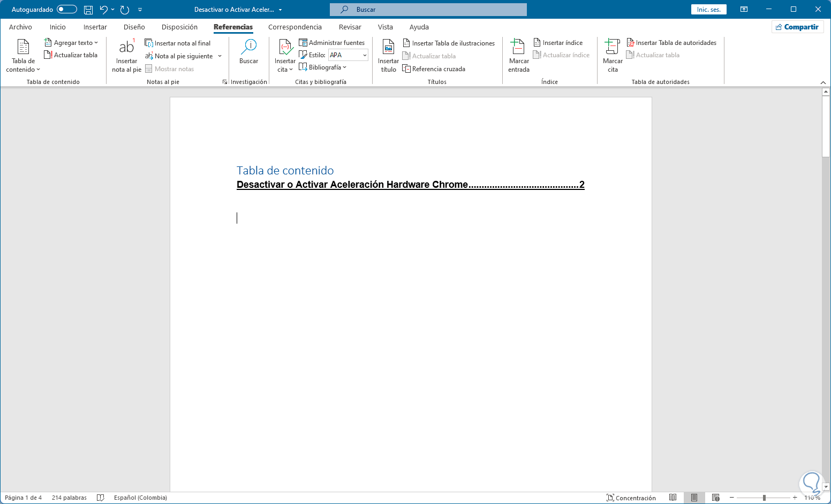
Task: Click the spelling check book icon
Action: point(100,498)
